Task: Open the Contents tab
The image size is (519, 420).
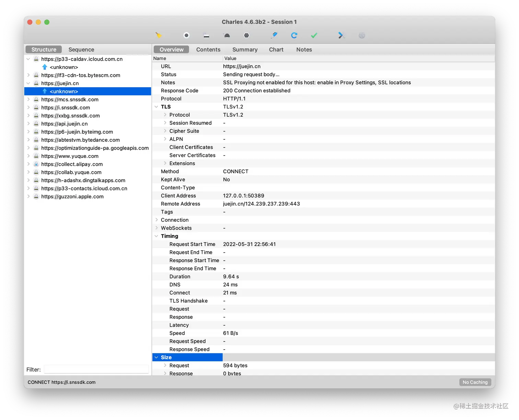Action: coord(208,49)
